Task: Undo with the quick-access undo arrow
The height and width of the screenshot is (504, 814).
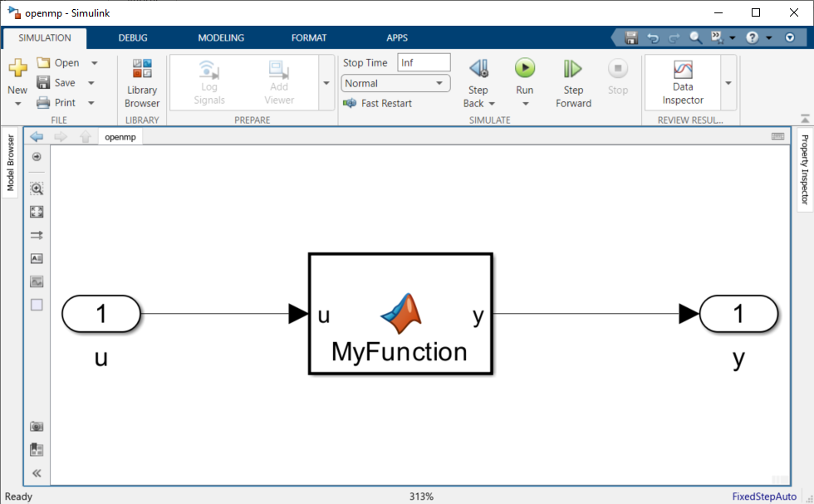Action: coord(653,38)
